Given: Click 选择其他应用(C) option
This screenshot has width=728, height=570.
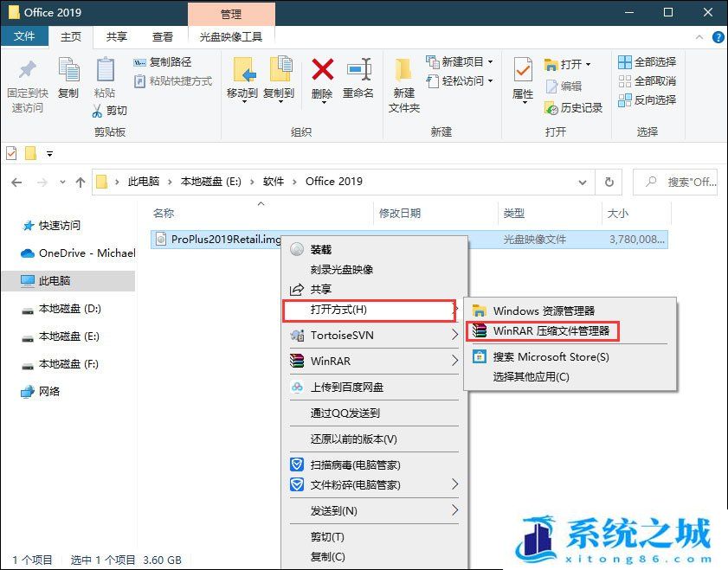Looking at the screenshot, I should pyautogui.click(x=570, y=376).
